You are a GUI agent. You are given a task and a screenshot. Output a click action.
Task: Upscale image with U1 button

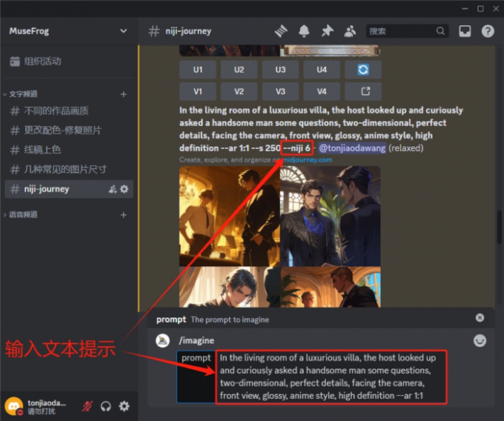[198, 70]
